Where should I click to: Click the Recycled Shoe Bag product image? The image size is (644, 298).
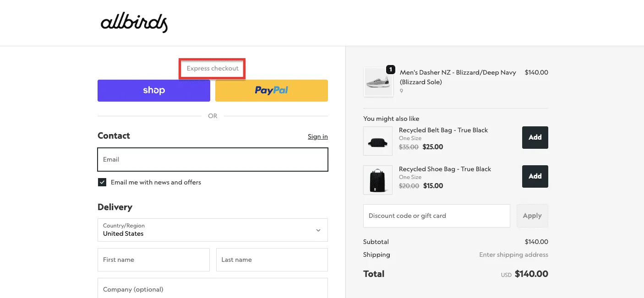[377, 180]
